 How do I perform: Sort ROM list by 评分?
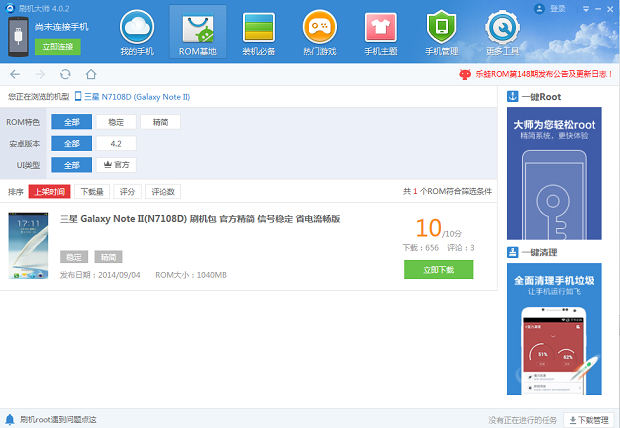pos(127,191)
